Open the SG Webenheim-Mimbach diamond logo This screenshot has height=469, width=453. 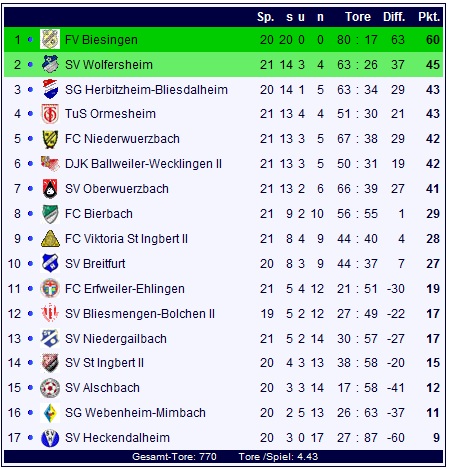[x=50, y=413]
